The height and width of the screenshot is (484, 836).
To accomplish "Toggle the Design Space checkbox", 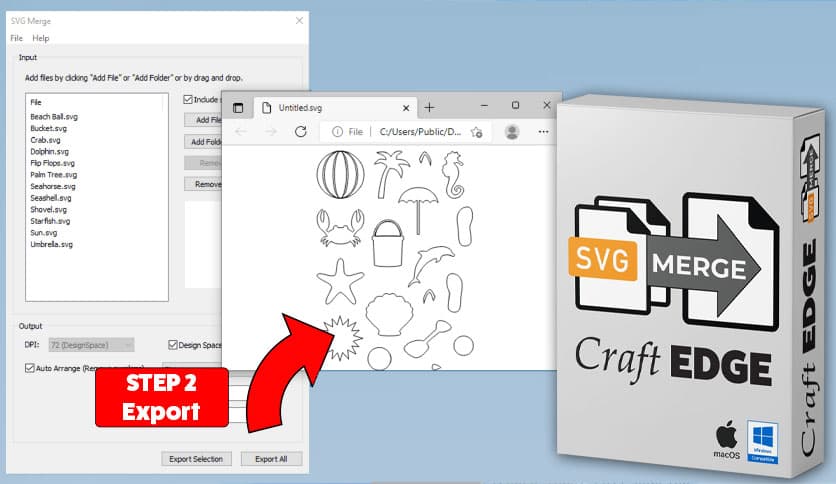I will coord(173,345).
